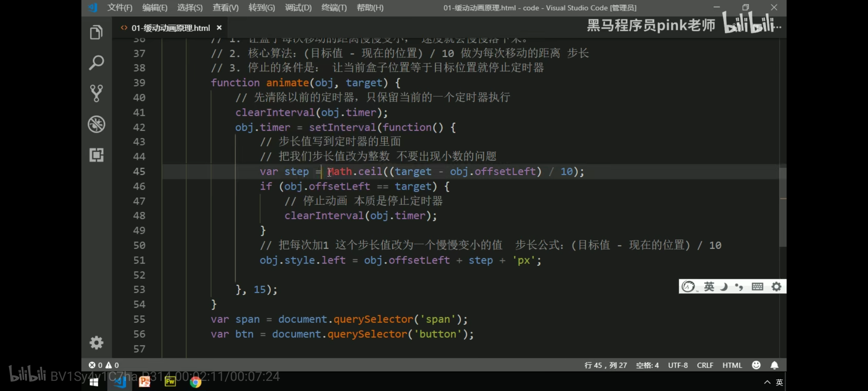Open the Manage gear icon

coord(96,342)
